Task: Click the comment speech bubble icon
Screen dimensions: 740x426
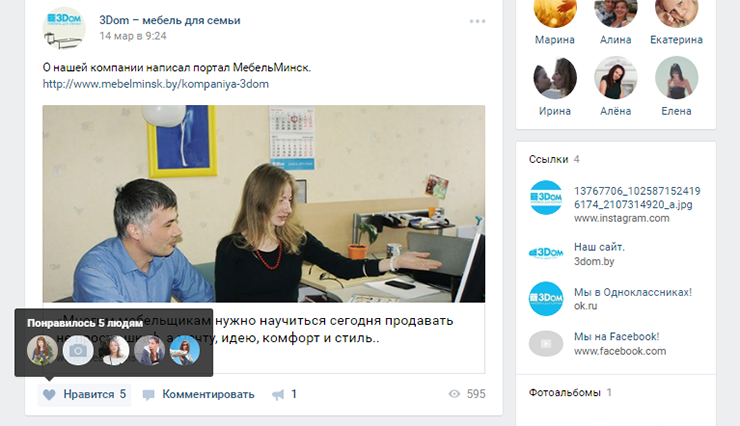Action: point(149,395)
